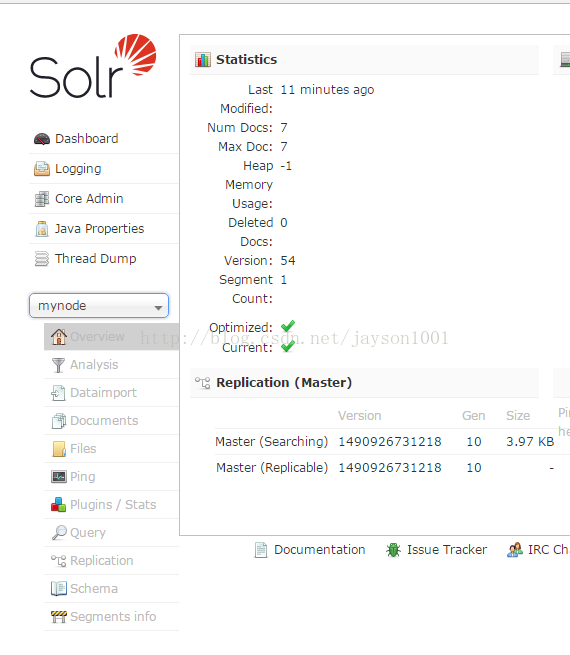The width and height of the screenshot is (570, 655).
Task: Click the Replication (Master) header icon
Action: click(x=203, y=383)
